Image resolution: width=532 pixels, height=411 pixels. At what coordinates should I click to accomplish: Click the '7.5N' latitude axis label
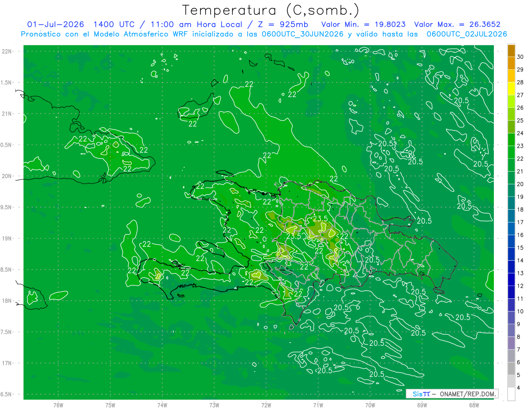point(6,332)
